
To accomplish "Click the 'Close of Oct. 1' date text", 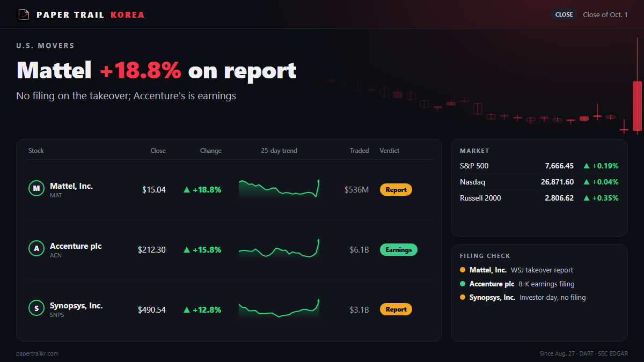I will (605, 14).
